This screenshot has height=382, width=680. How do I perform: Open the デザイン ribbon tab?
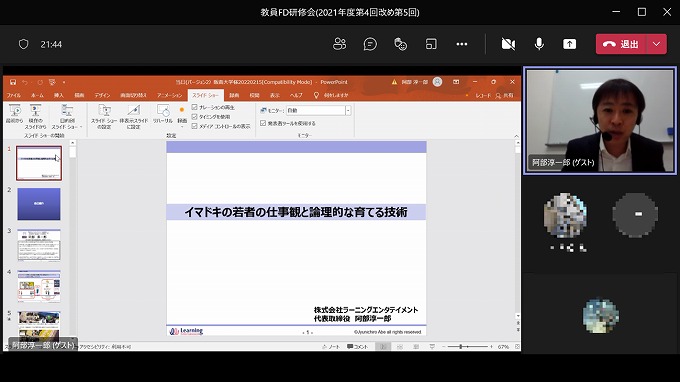[x=102, y=95]
